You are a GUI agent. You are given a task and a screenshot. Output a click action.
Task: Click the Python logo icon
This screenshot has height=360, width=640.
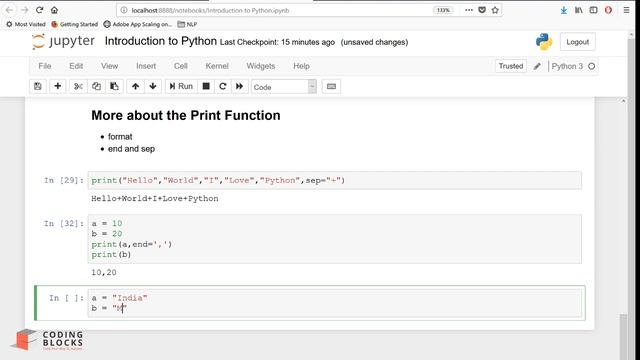pyautogui.click(x=544, y=42)
